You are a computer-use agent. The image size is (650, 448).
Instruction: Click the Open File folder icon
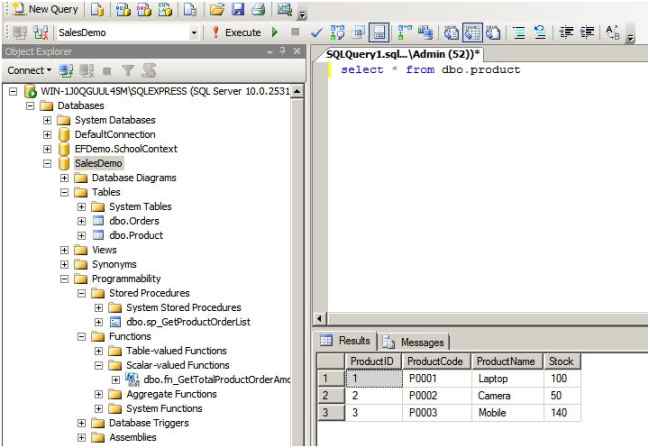coord(216,9)
